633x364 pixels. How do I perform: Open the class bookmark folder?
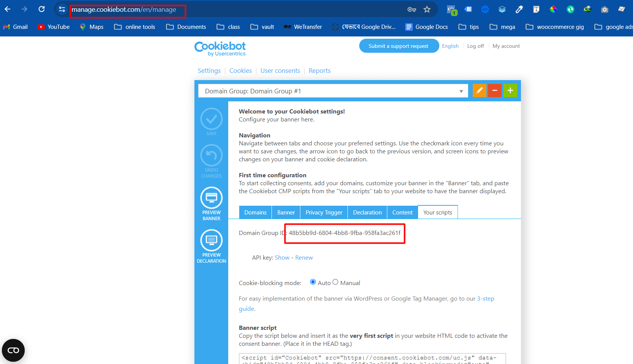pos(228,27)
